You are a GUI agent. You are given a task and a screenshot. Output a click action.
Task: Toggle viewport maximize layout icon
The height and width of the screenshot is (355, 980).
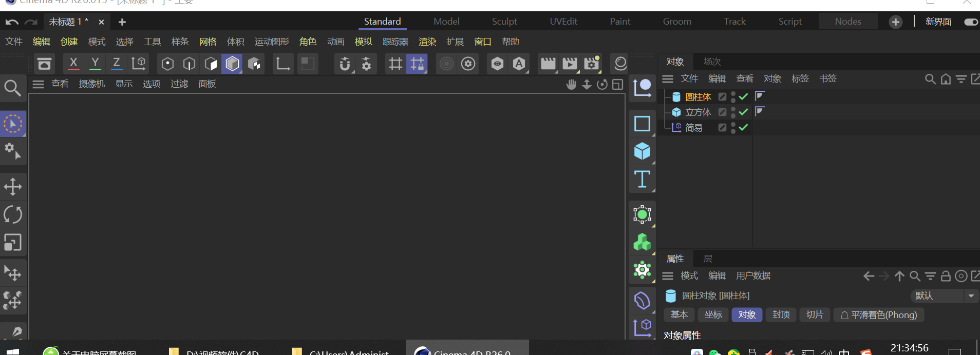(617, 85)
